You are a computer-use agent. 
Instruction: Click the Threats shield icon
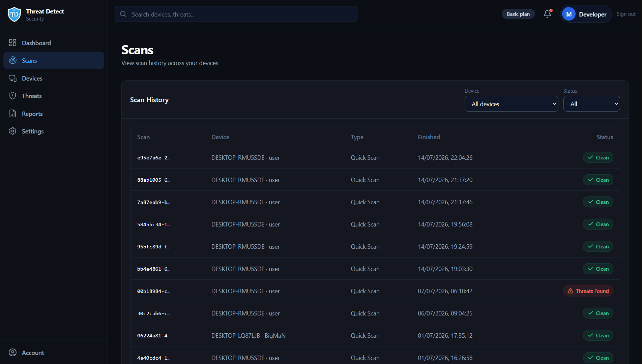(12, 96)
